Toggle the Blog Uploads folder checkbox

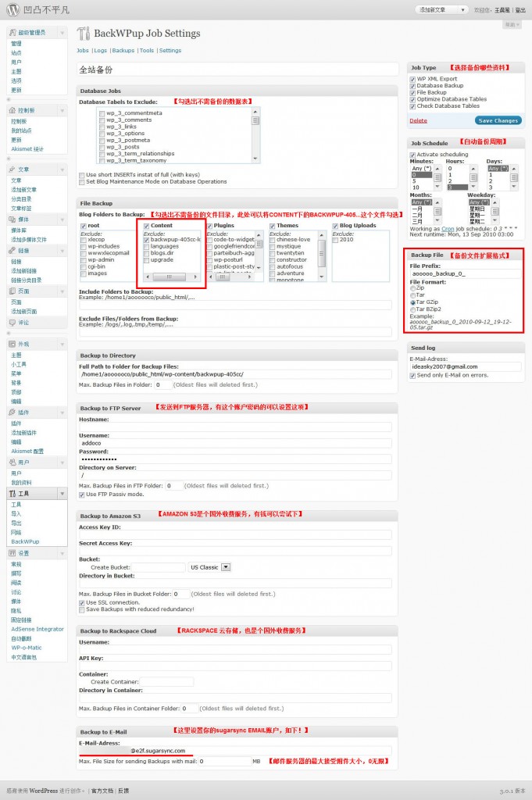[x=335, y=226]
